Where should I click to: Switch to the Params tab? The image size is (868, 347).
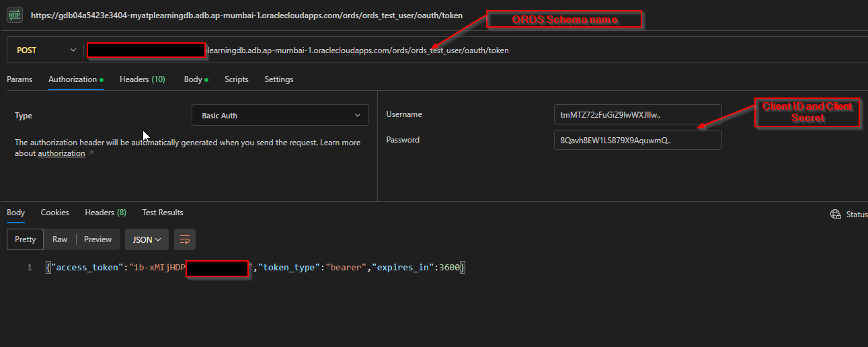coord(19,79)
